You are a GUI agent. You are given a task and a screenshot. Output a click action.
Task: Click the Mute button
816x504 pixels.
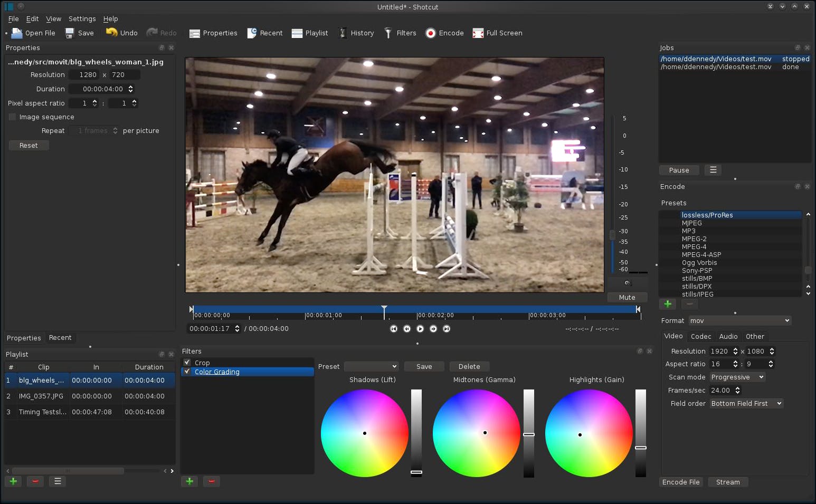click(627, 298)
